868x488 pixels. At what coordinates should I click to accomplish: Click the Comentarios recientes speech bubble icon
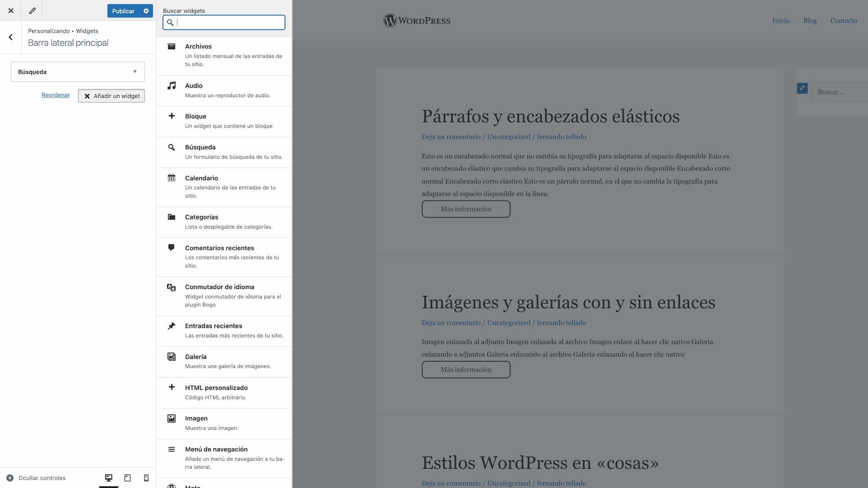coord(171,248)
